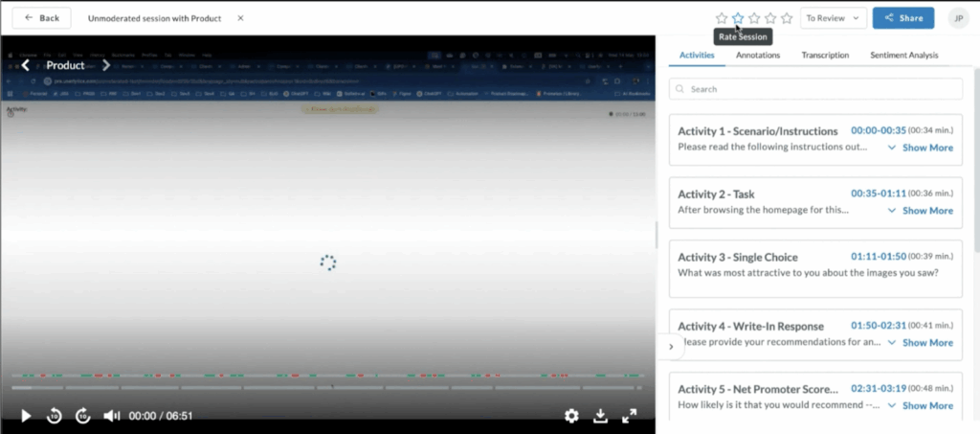Skip forward 10 seconds in video
Screen dimensions: 980x434
click(83, 416)
